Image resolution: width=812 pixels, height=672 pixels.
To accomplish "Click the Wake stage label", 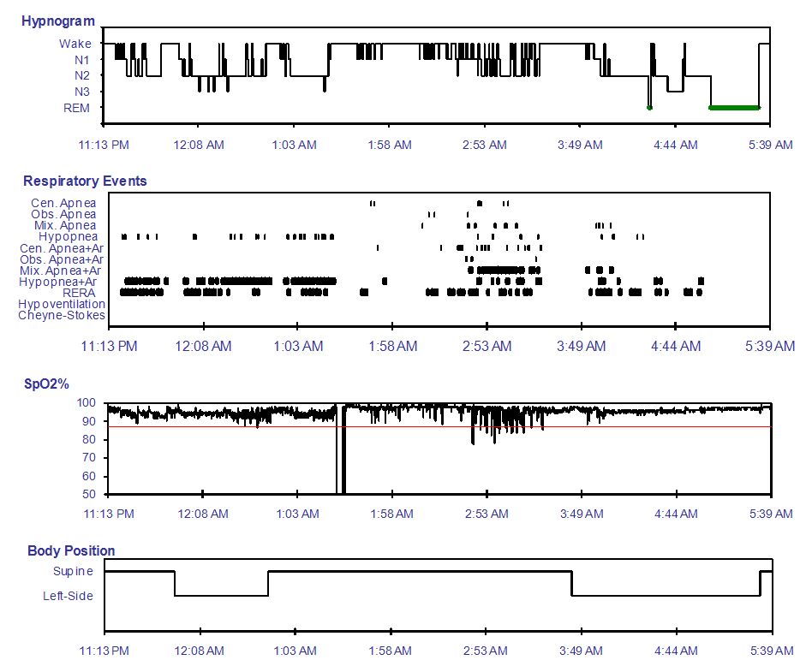I will 75,44.
